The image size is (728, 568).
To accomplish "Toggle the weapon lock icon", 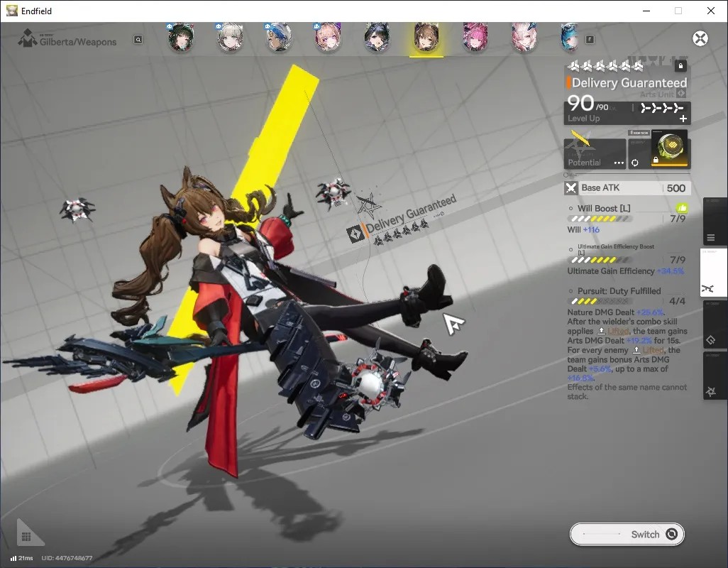I will [680, 66].
